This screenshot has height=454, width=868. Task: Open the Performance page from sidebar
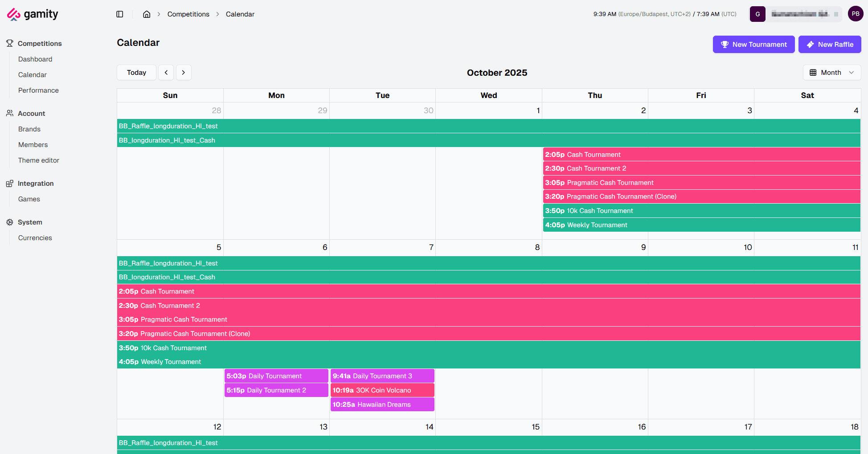38,90
